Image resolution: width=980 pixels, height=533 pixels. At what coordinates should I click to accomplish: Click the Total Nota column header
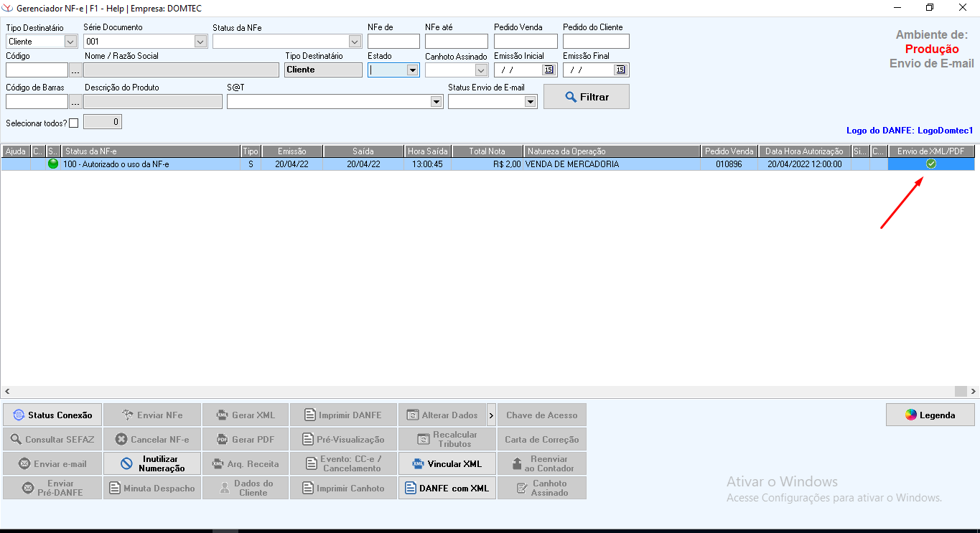[x=487, y=151]
